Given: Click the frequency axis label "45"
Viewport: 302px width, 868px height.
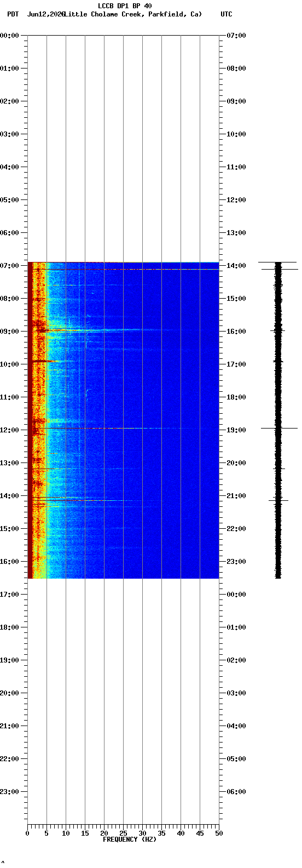Looking at the screenshot, I should click(x=200, y=833).
